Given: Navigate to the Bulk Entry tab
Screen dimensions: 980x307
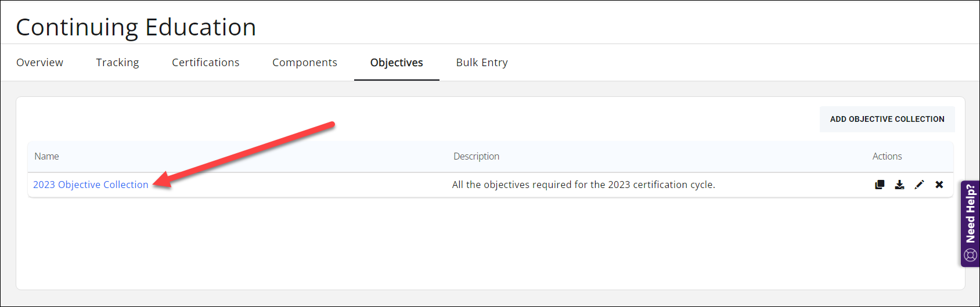Looking at the screenshot, I should coord(482,63).
